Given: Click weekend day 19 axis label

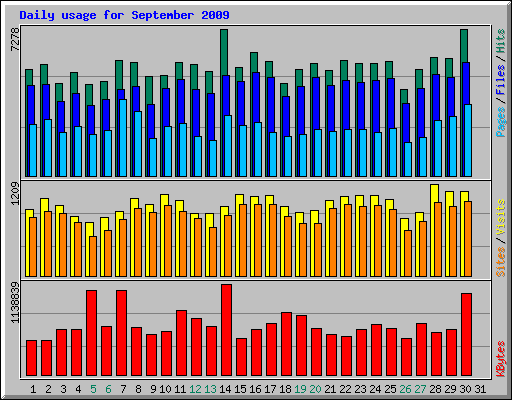Looking at the screenshot, I should [300, 389].
